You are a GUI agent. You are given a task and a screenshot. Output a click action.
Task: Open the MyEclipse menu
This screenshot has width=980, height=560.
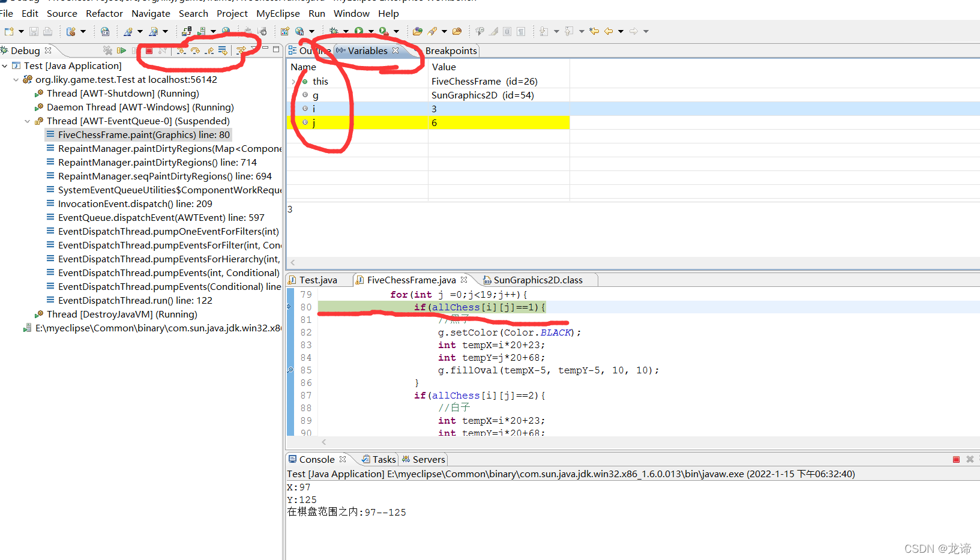coord(278,13)
